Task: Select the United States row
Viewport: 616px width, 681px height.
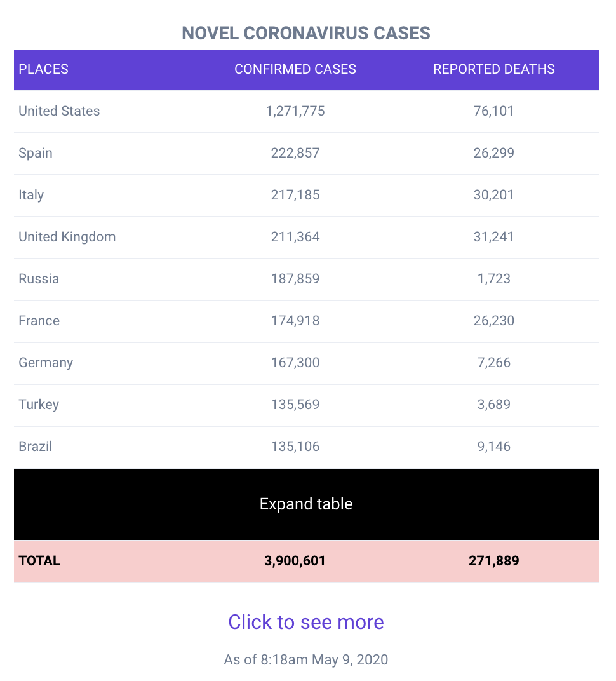Action: coord(307,111)
